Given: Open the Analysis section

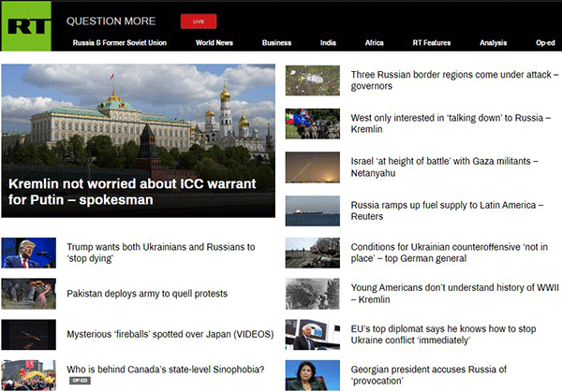Looking at the screenshot, I should [x=493, y=42].
